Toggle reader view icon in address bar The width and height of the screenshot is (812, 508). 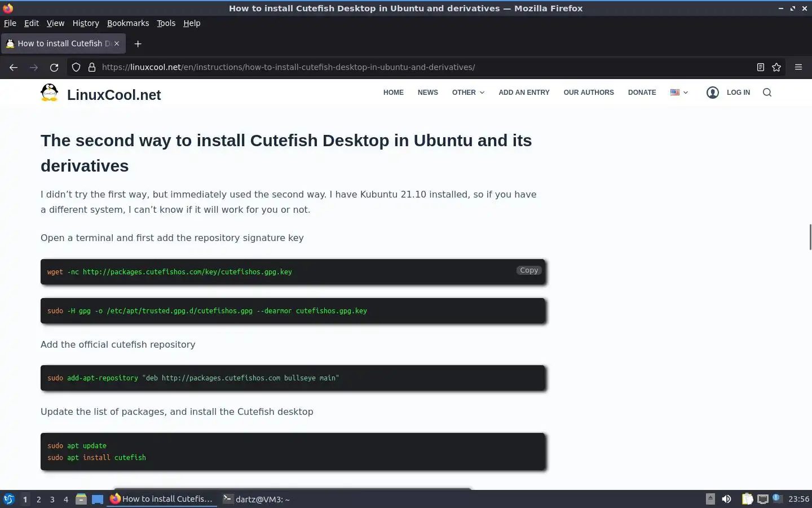click(760, 67)
